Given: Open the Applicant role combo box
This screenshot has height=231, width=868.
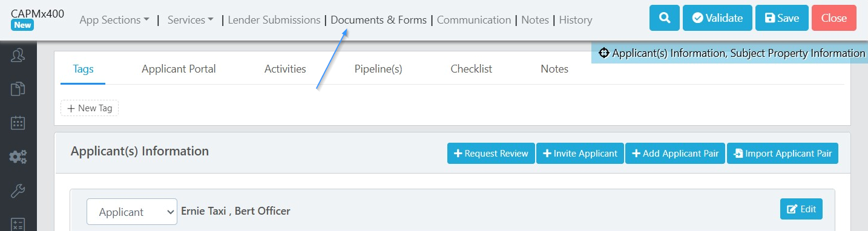Looking at the screenshot, I should pos(132,212).
